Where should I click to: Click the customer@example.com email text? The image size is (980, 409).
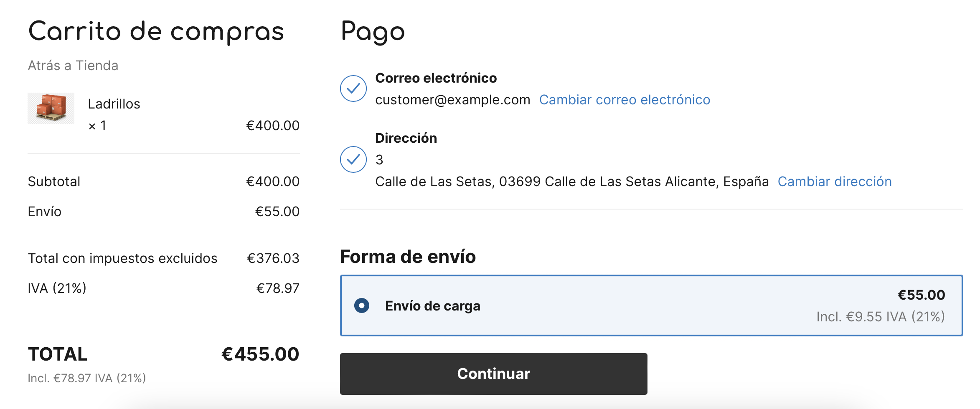point(453,100)
